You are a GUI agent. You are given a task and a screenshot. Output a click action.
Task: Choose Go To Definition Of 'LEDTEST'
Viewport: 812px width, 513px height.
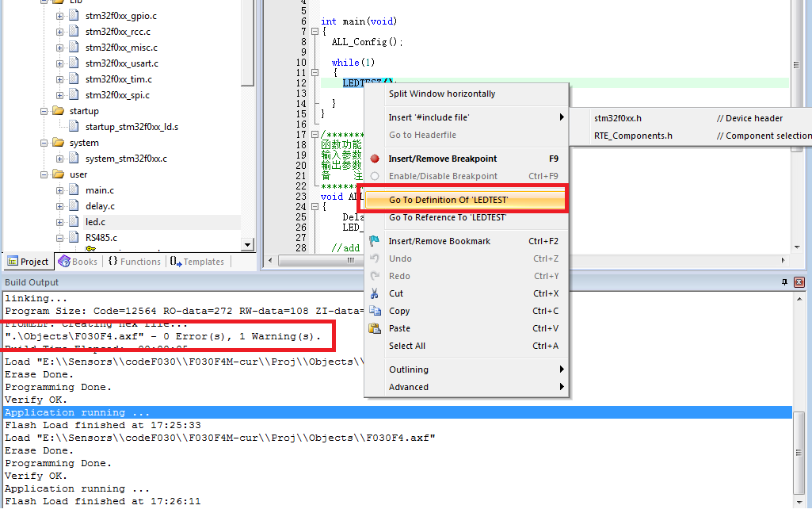click(465, 200)
